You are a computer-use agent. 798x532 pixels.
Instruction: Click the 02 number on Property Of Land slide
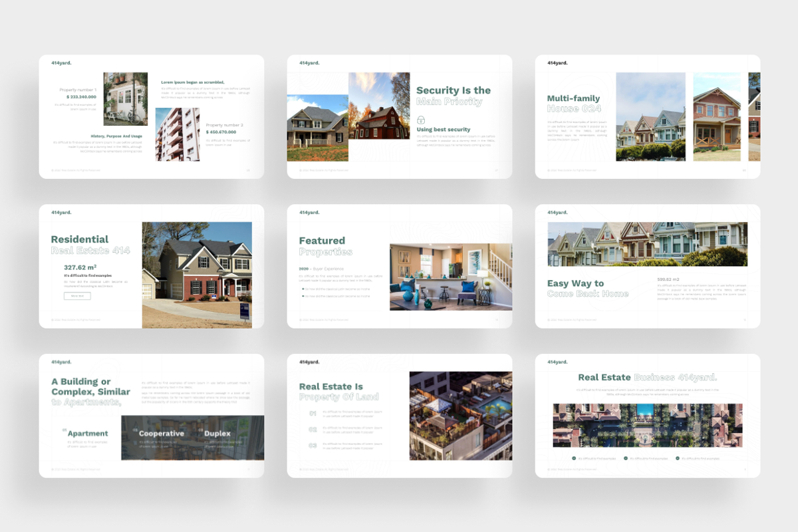pyautogui.click(x=313, y=430)
